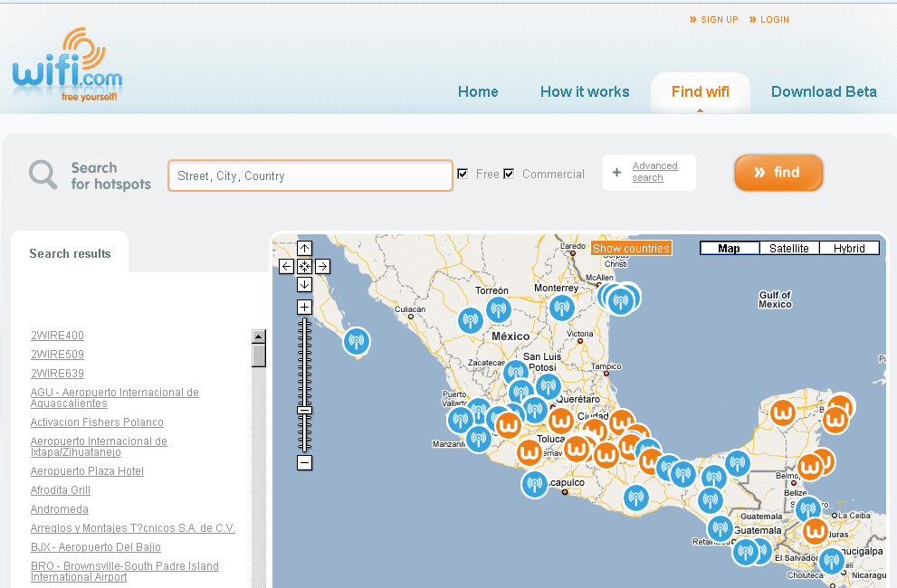Click the orange W marker on the northern Yucatán
This screenshot has height=588, width=897.
tap(783, 413)
